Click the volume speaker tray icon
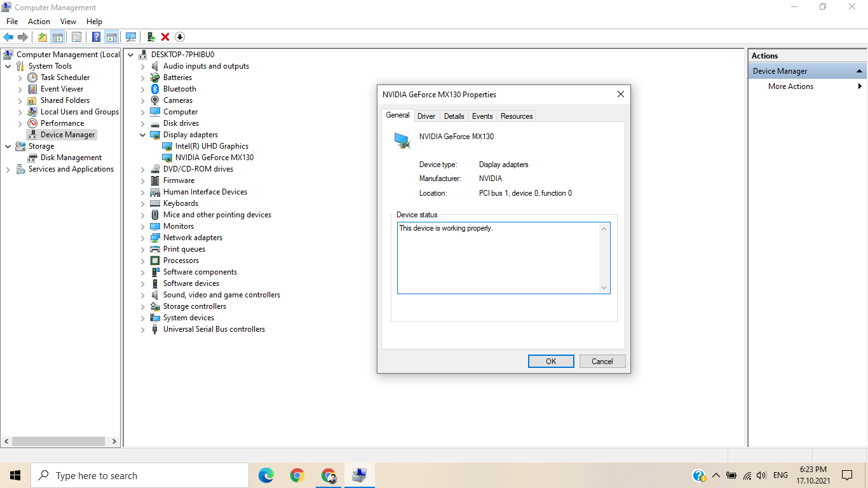868x488 pixels. pyautogui.click(x=761, y=475)
